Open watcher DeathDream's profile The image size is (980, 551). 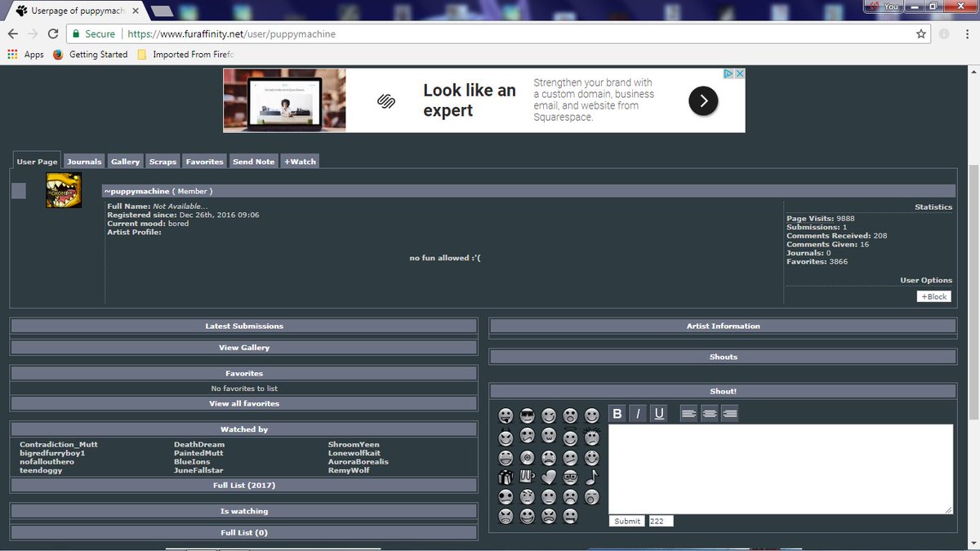tap(199, 444)
